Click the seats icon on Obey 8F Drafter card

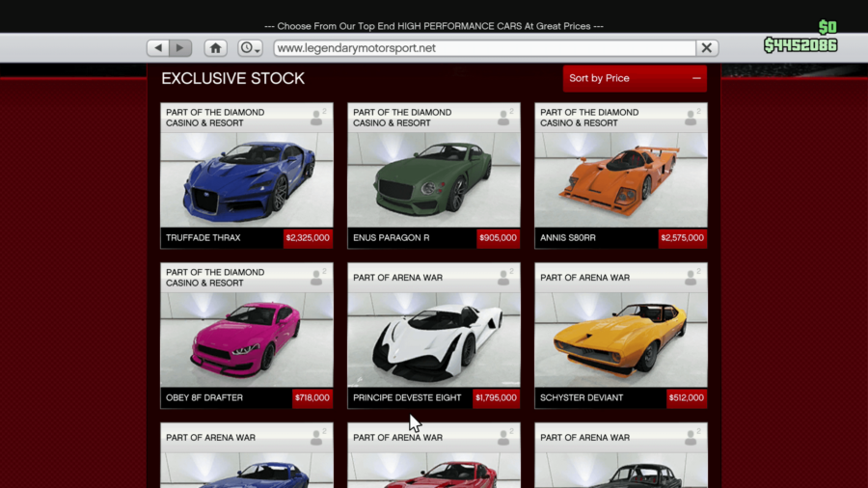(317, 277)
